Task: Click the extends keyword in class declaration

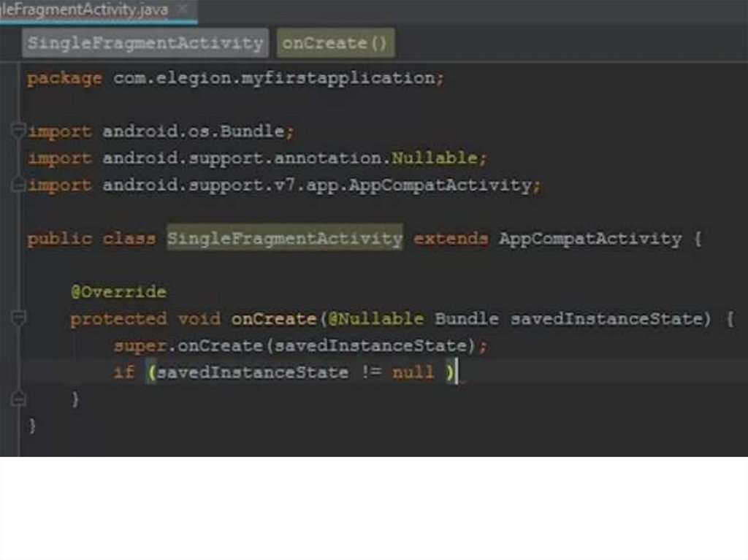Action: (450, 239)
